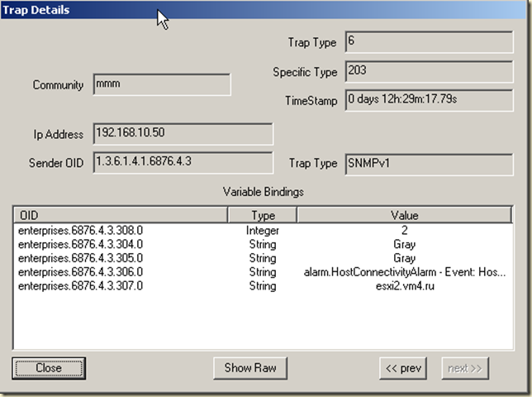
Task: Select row enterprises.6876.4.3.307.0
Action: tap(263, 286)
